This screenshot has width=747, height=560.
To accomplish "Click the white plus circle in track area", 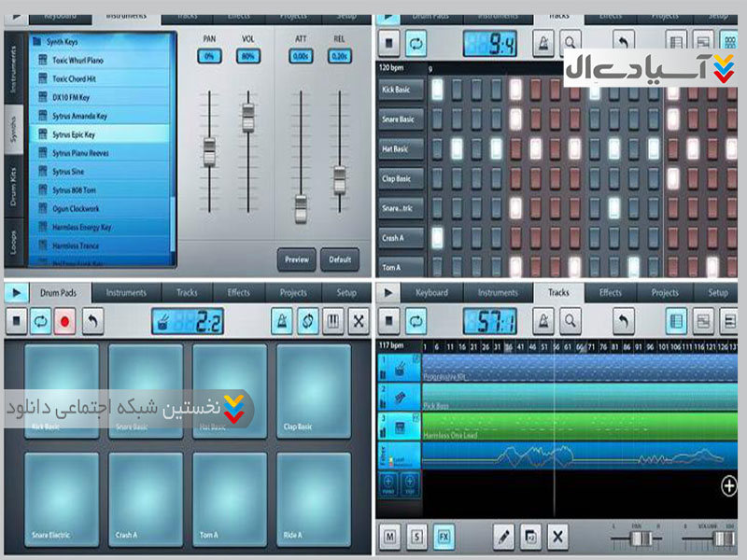I will point(729,485).
